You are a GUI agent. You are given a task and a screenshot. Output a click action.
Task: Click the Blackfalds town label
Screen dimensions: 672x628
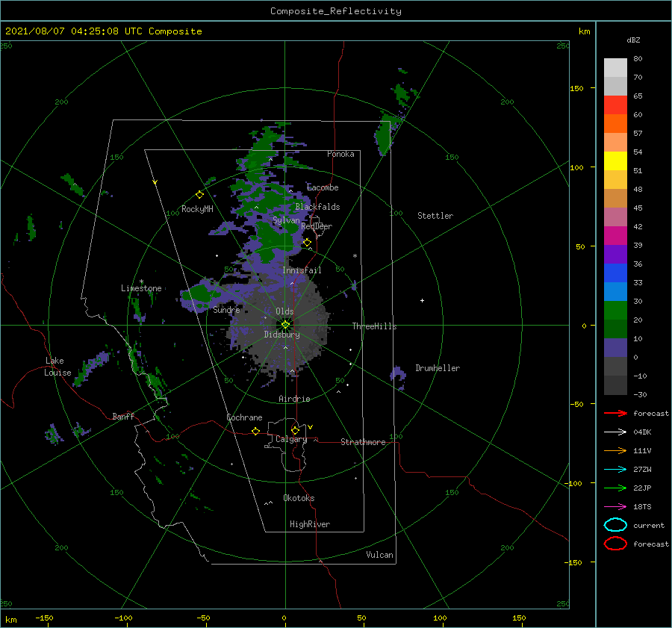[317, 207]
